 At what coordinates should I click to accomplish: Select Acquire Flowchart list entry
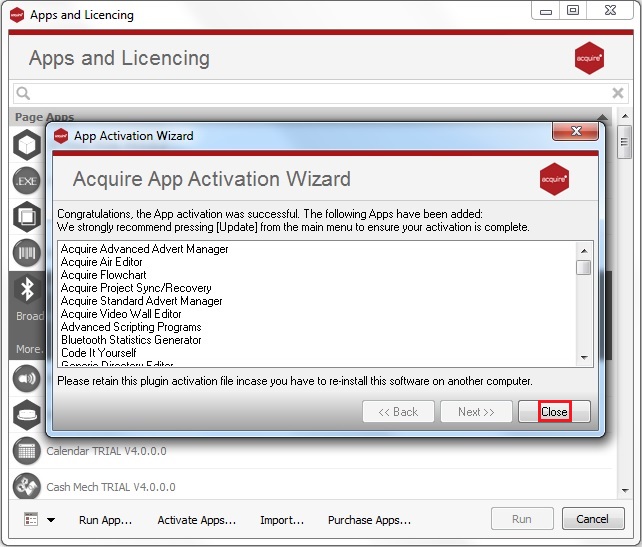pyautogui.click(x=103, y=275)
